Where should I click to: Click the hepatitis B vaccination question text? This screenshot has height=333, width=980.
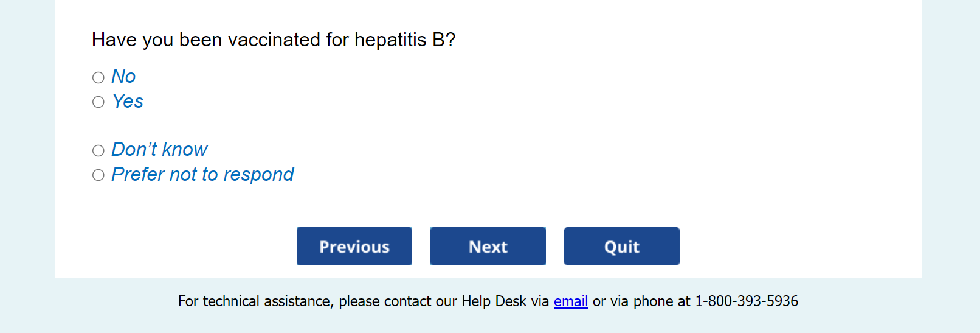click(x=274, y=40)
